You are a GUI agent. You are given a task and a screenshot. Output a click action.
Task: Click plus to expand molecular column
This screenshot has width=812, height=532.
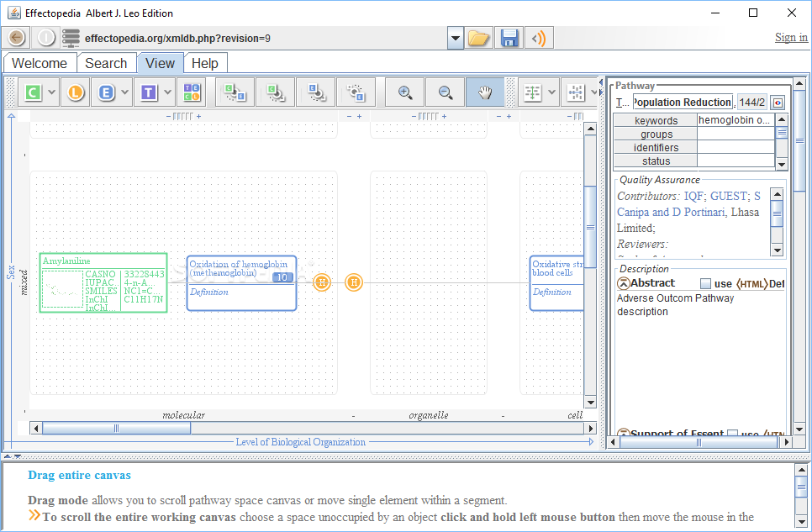198,117
